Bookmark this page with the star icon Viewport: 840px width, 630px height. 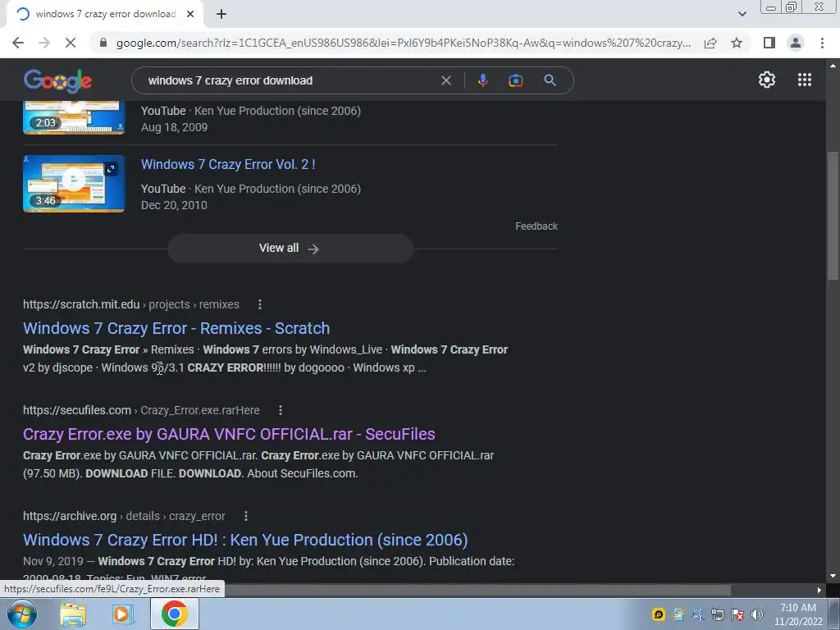(737, 43)
